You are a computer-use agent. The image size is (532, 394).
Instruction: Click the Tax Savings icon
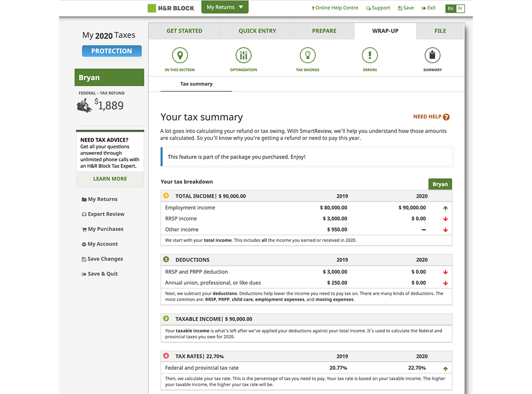pyautogui.click(x=308, y=55)
